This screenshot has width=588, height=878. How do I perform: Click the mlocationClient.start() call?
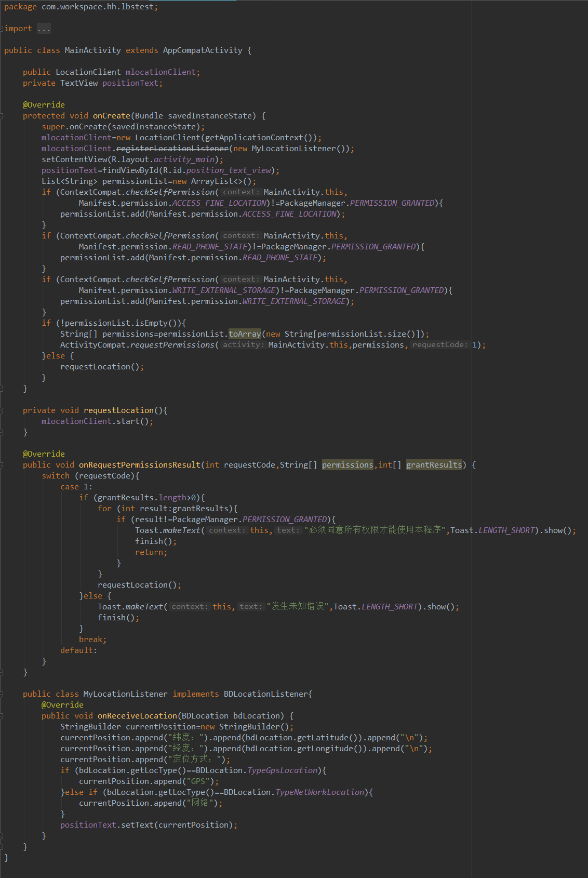tap(95, 421)
